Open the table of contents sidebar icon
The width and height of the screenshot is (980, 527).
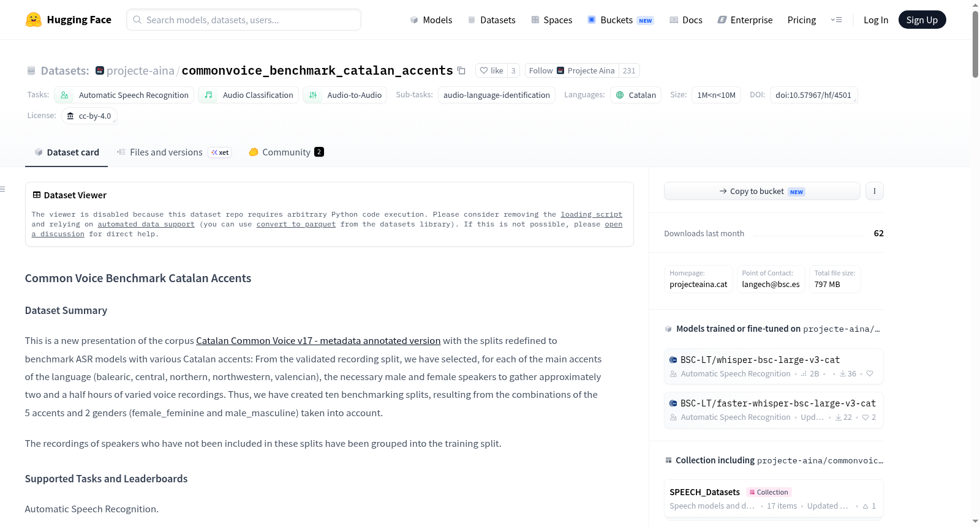click(x=3, y=189)
